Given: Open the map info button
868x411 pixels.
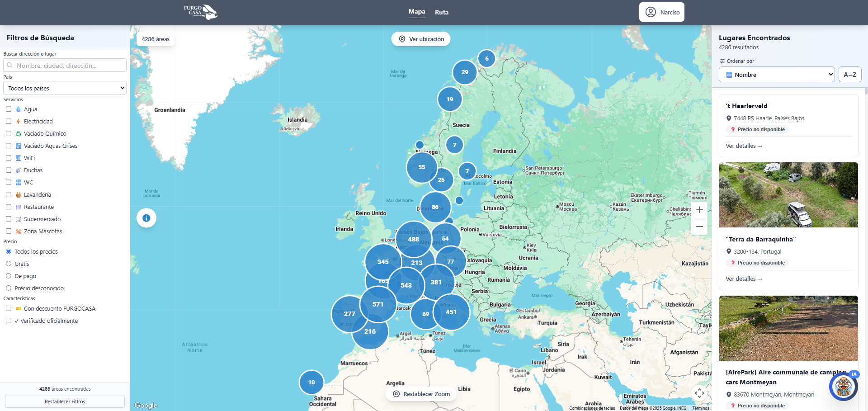Looking at the screenshot, I should click(146, 218).
